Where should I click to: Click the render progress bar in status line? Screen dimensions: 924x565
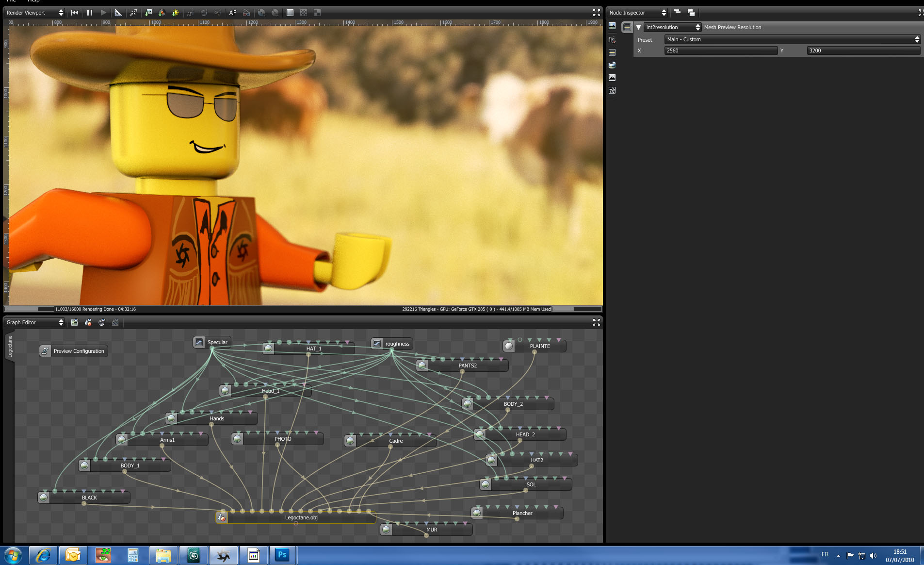click(29, 309)
